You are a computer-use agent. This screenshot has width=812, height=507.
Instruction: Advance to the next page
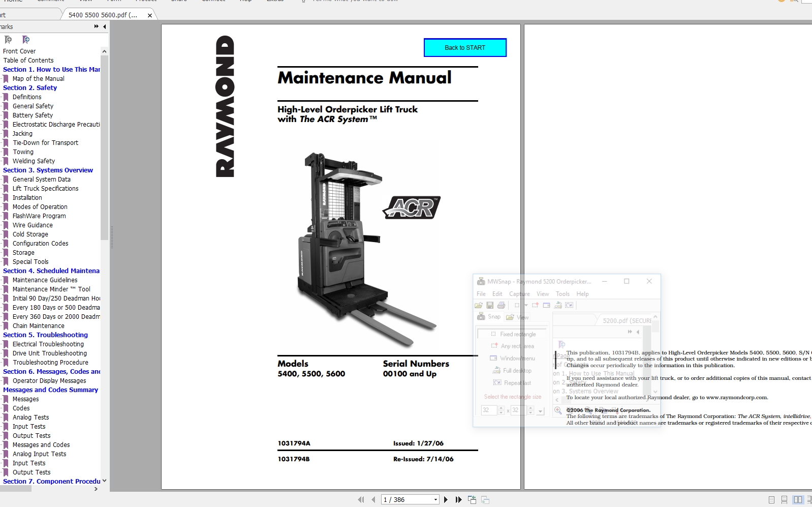pyautogui.click(x=446, y=500)
